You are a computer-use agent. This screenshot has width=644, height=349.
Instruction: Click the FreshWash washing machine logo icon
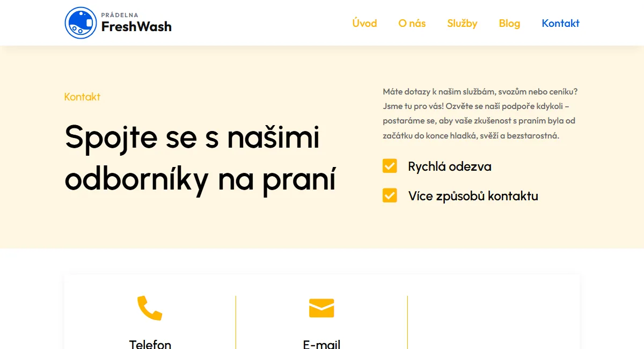pyautogui.click(x=80, y=23)
